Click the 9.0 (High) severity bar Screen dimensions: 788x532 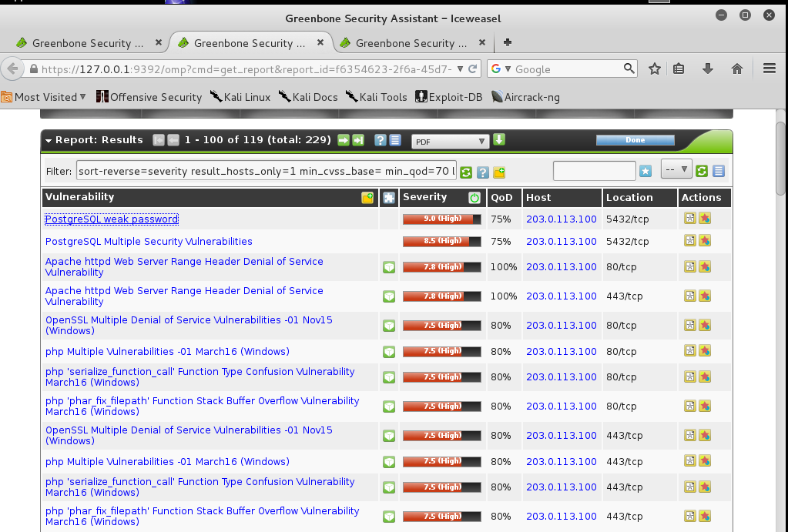441,219
